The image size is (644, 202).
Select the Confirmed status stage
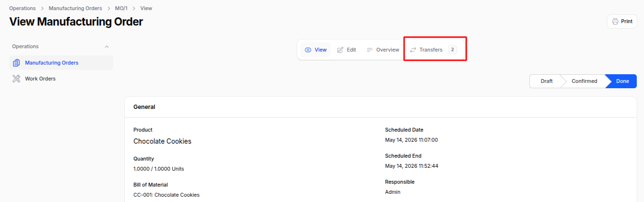584,81
